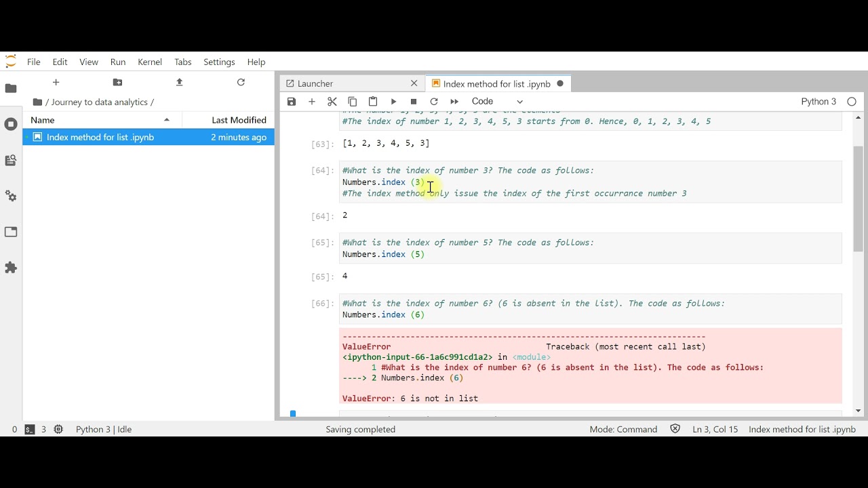This screenshot has width=868, height=488.
Task: Open the Edit menu
Action: pos(60,62)
